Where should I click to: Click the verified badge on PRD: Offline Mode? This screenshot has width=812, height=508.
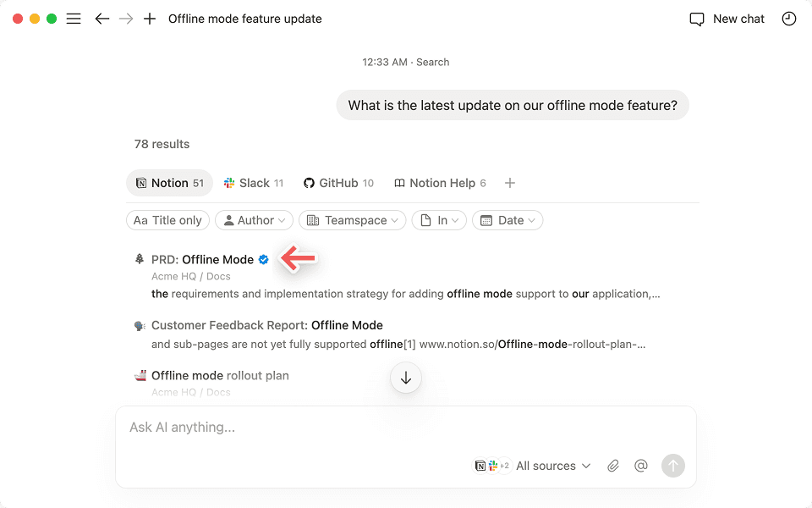pos(263,259)
